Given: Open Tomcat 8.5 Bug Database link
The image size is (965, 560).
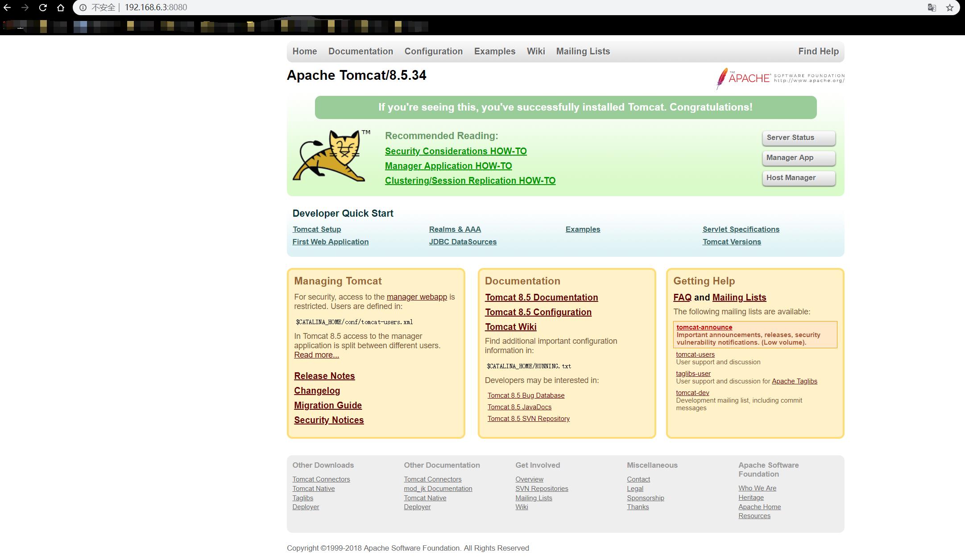Looking at the screenshot, I should pos(526,395).
